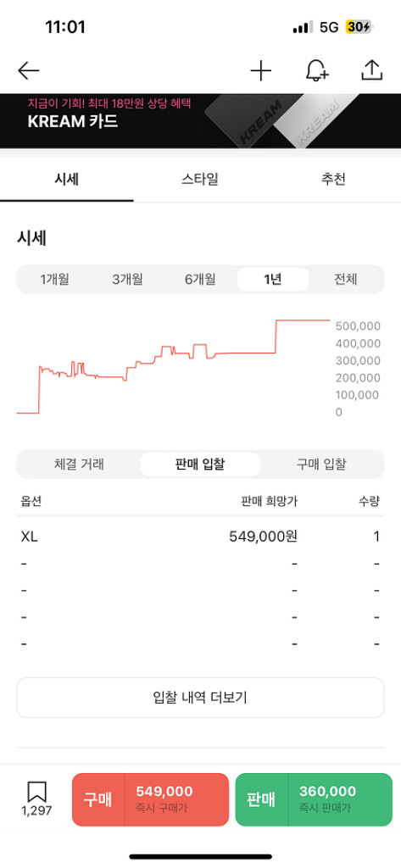The image size is (401, 868).
Task: Tap the plus icon in header
Action: (x=261, y=71)
